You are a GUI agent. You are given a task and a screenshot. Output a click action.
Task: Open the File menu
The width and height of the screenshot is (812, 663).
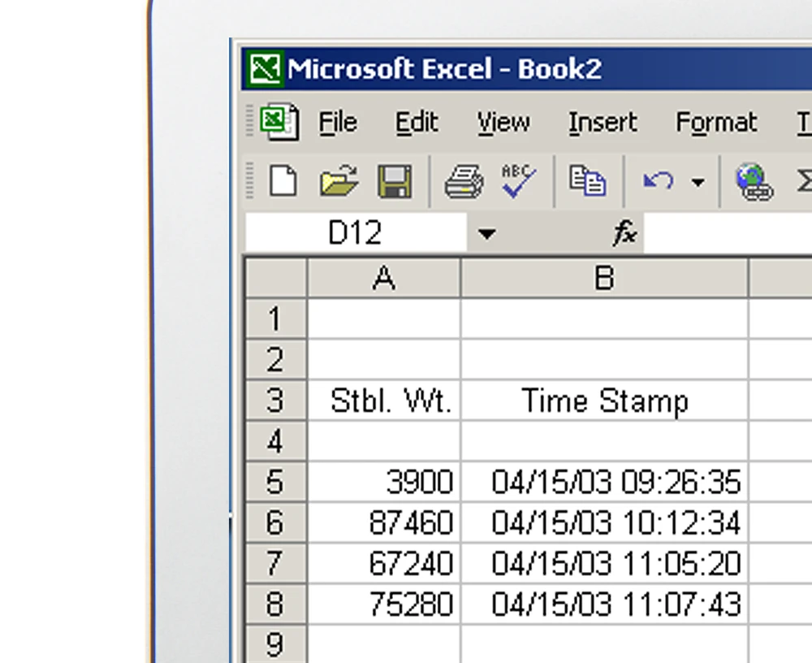337,123
